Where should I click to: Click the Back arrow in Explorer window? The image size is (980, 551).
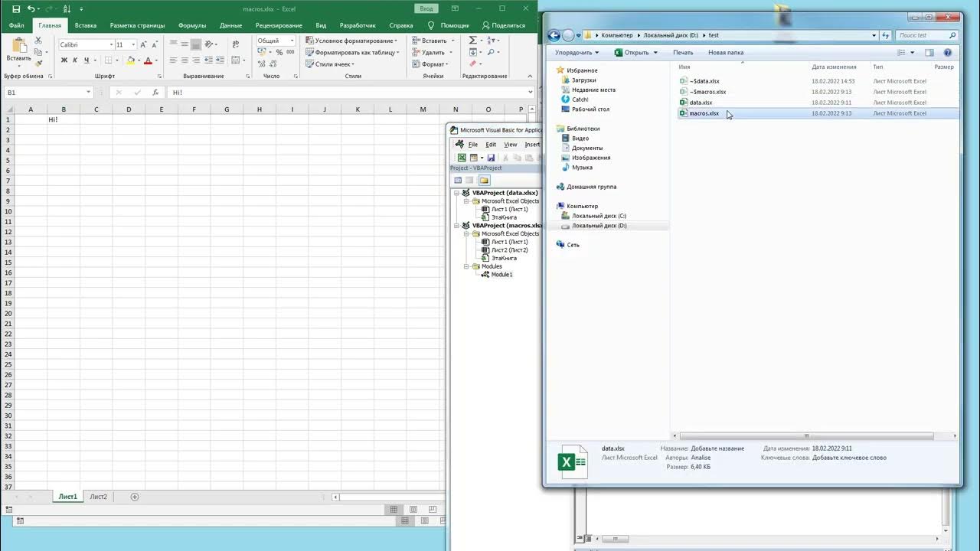[554, 35]
